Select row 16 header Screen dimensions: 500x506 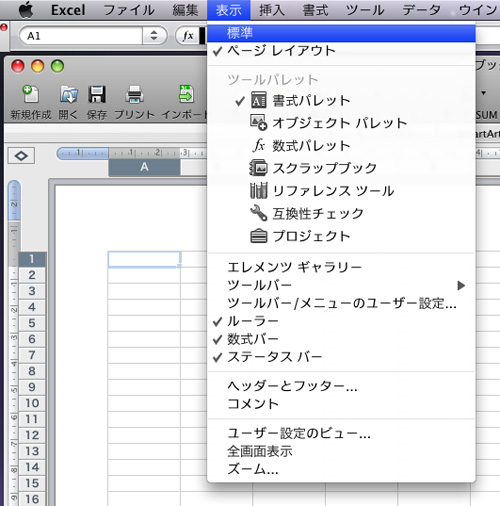[x=32, y=499]
